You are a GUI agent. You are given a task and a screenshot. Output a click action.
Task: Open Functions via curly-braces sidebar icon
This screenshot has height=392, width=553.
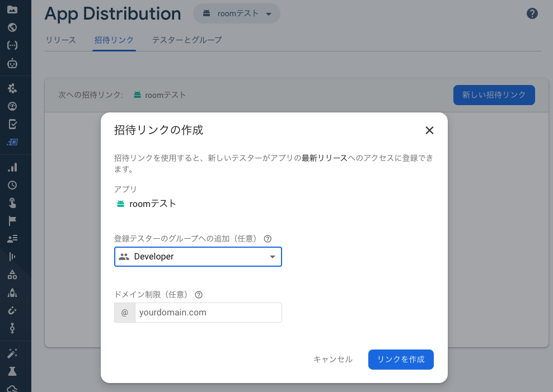coord(12,45)
